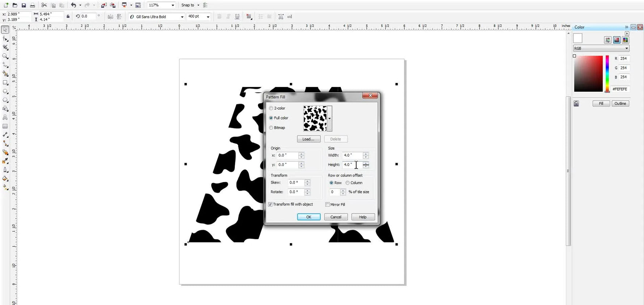
Task: Select the Eyedropper tool
Action: coord(5,161)
